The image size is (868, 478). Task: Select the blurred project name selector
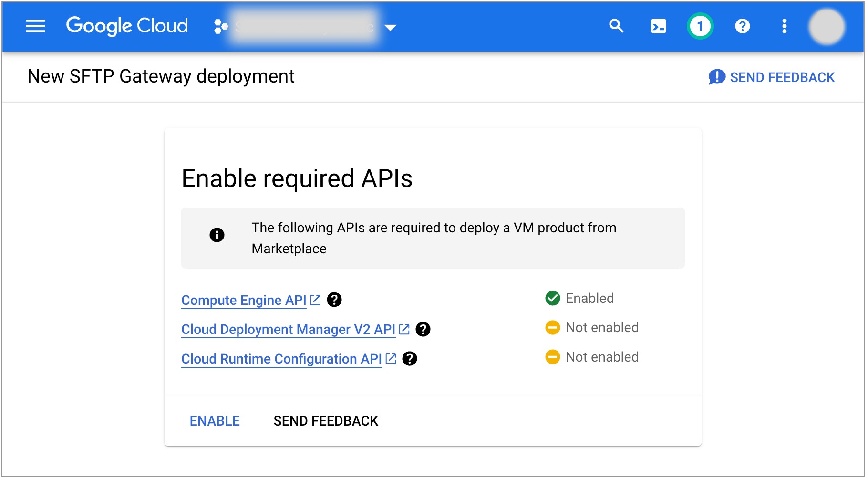(x=305, y=27)
